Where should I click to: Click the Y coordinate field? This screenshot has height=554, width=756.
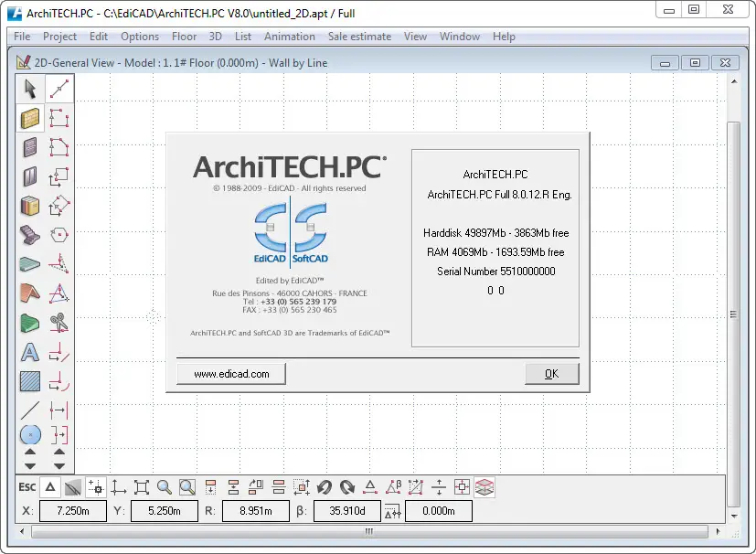coord(165,511)
